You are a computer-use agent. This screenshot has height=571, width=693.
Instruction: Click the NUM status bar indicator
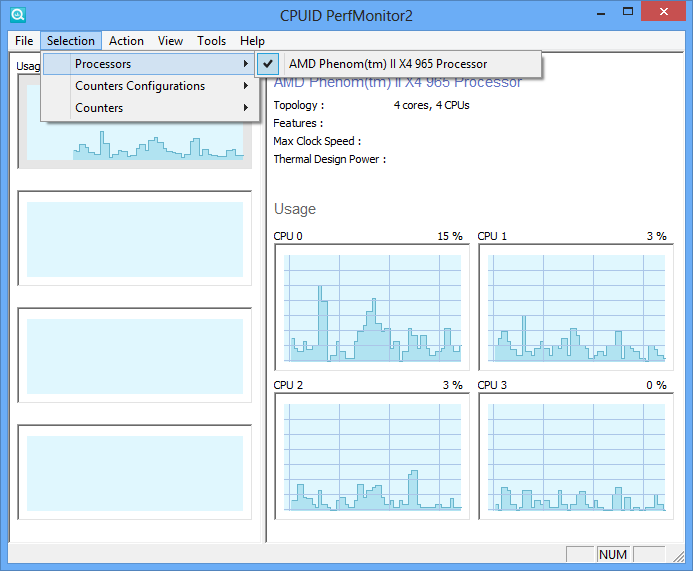coord(613,554)
